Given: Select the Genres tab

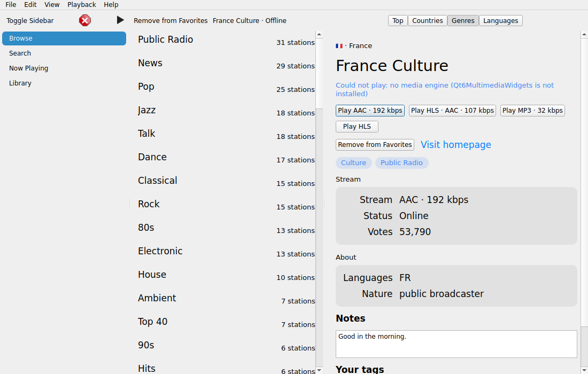Looking at the screenshot, I should [463, 21].
